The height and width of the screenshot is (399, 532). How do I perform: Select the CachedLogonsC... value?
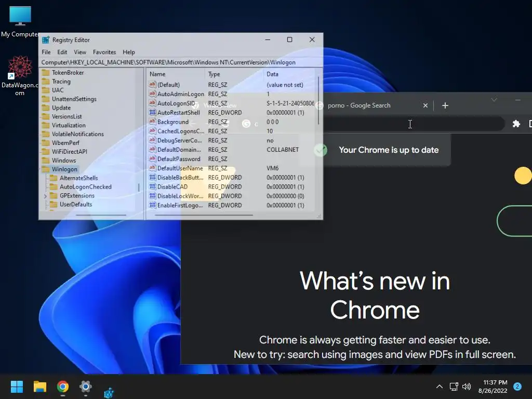[180, 131]
